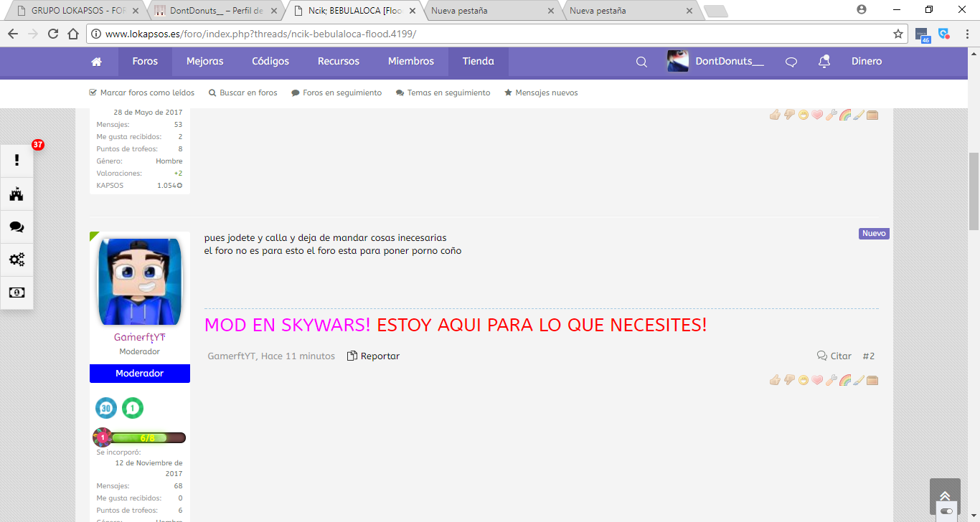Select the wrench reaction icon
Viewport: 980px width, 522px height.
point(831,380)
